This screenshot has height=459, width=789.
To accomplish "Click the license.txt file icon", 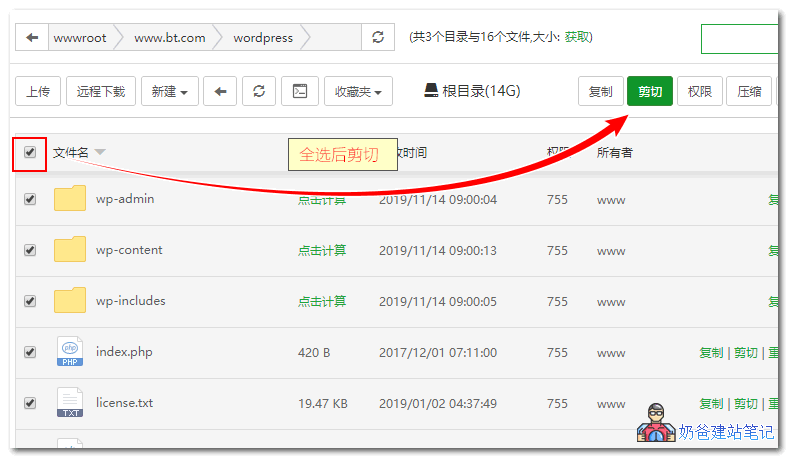I will click(x=70, y=403).
